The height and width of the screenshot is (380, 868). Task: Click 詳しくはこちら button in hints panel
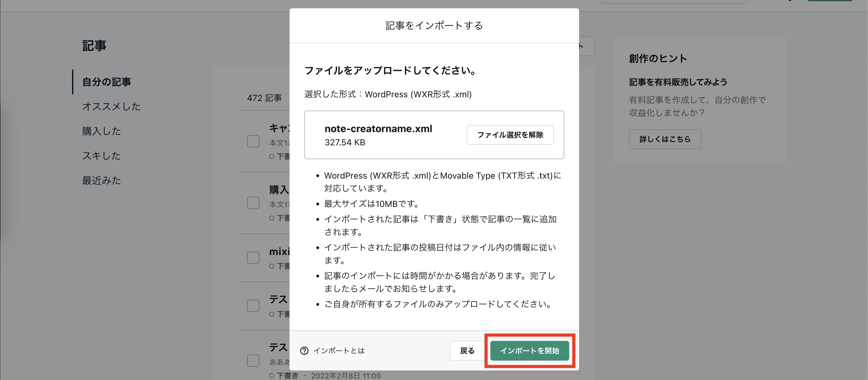pos(665,139)
